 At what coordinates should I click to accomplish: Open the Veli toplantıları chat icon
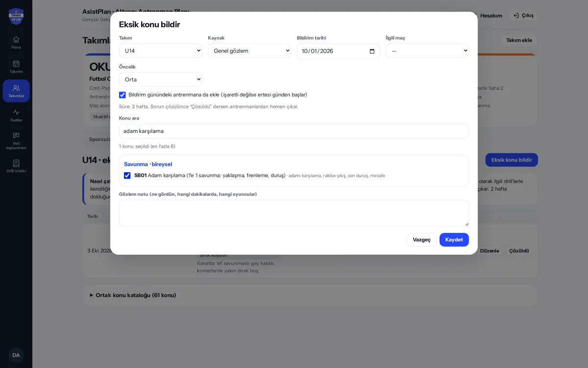(16, 135)
